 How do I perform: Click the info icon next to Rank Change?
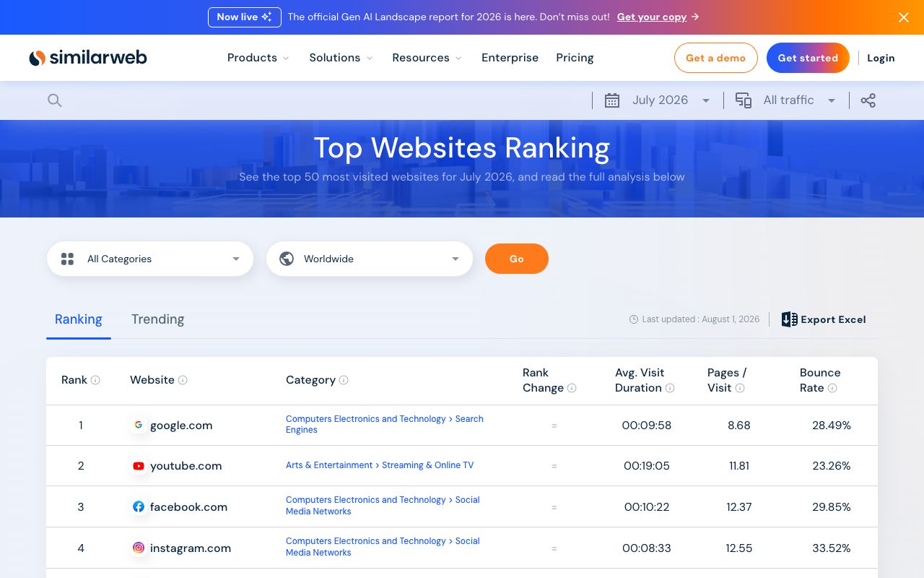[572, 388]
